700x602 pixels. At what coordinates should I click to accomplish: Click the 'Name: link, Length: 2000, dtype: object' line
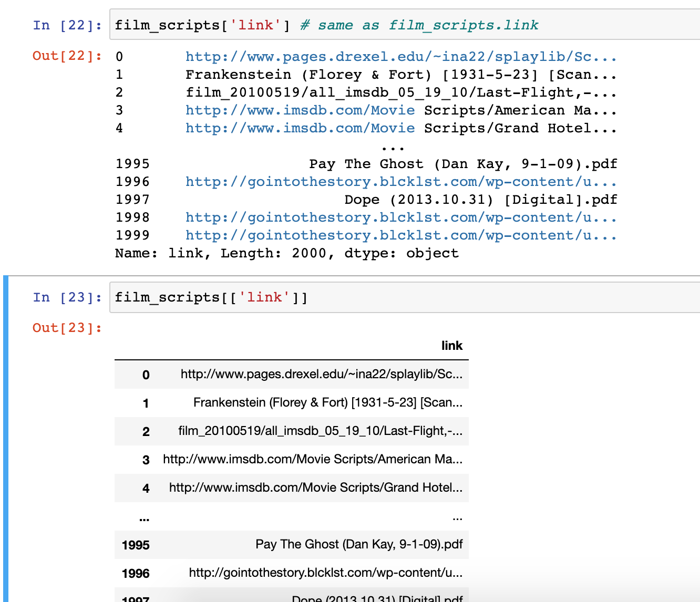tap(287, 253)
